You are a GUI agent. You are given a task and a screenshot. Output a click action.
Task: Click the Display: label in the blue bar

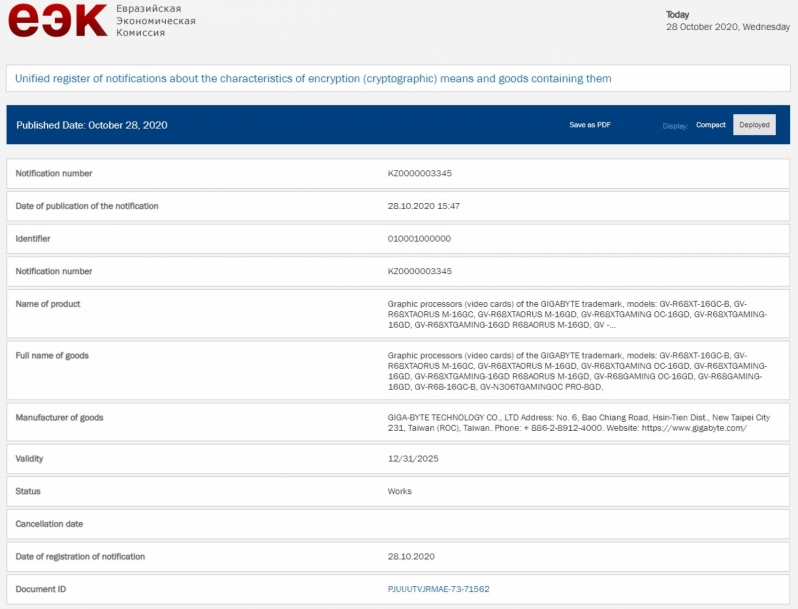(675, 126)
